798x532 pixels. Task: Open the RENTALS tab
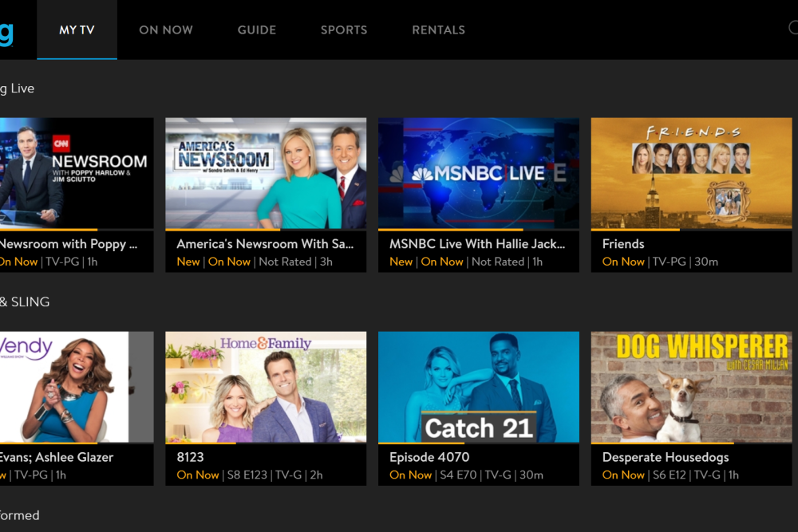point(439,30)
